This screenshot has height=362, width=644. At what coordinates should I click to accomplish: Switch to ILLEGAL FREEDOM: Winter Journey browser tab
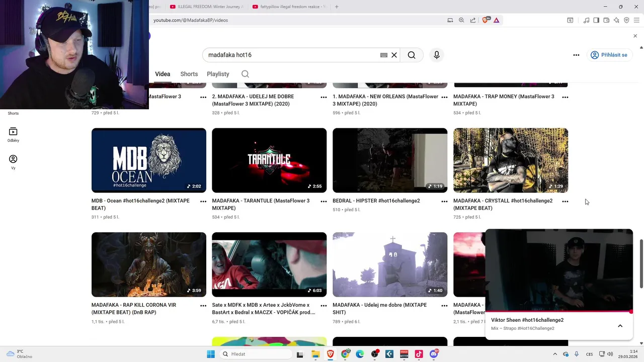tap(206, 7)
